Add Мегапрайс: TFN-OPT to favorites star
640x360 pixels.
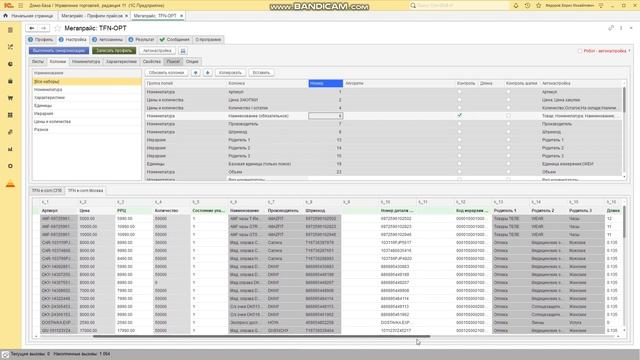[x=57, y=28]
